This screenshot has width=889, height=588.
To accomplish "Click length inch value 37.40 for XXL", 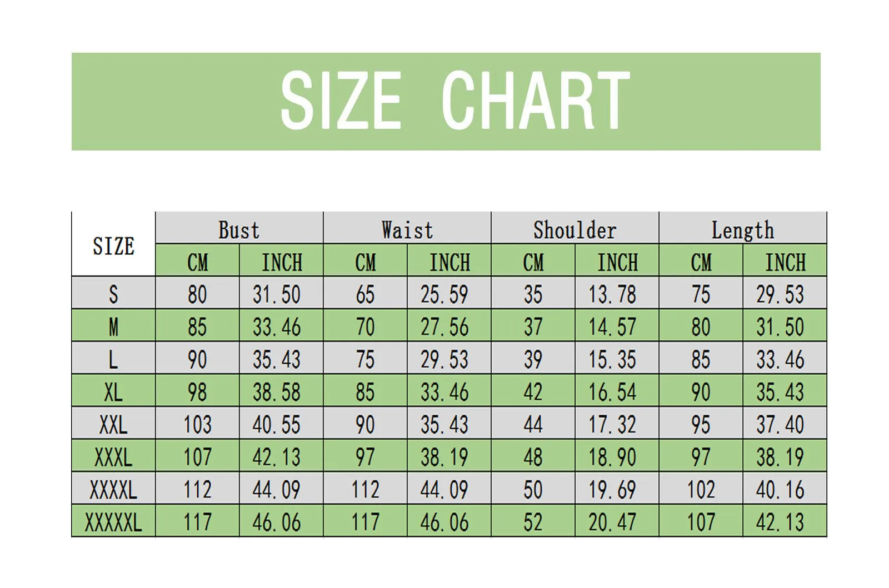I will [x=780, y=425].
